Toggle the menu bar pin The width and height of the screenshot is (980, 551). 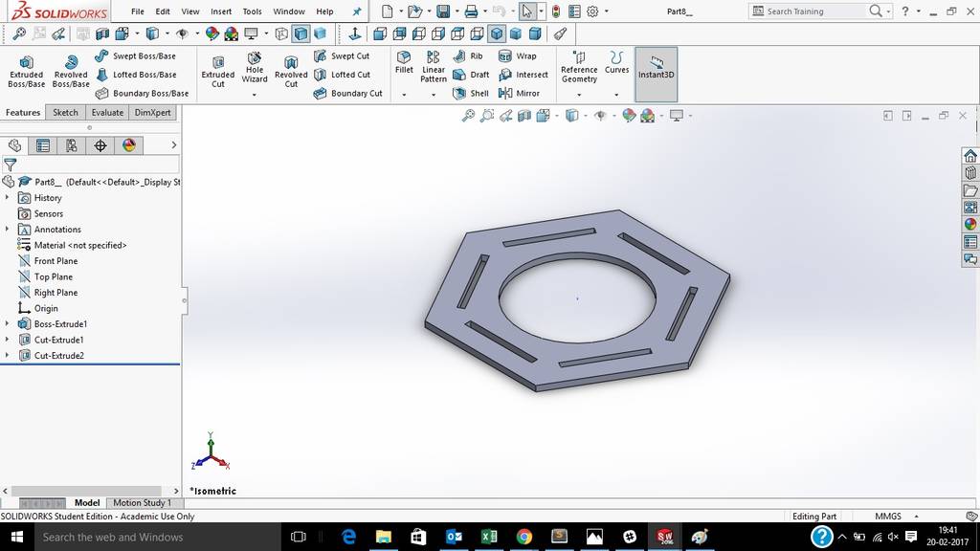pyautogui.click(x=357, y=11)
